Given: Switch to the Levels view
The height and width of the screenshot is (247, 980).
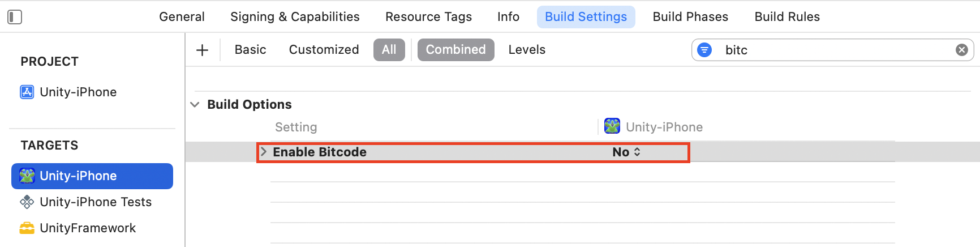Looking at the screenshot, I should tap(526, 50).
